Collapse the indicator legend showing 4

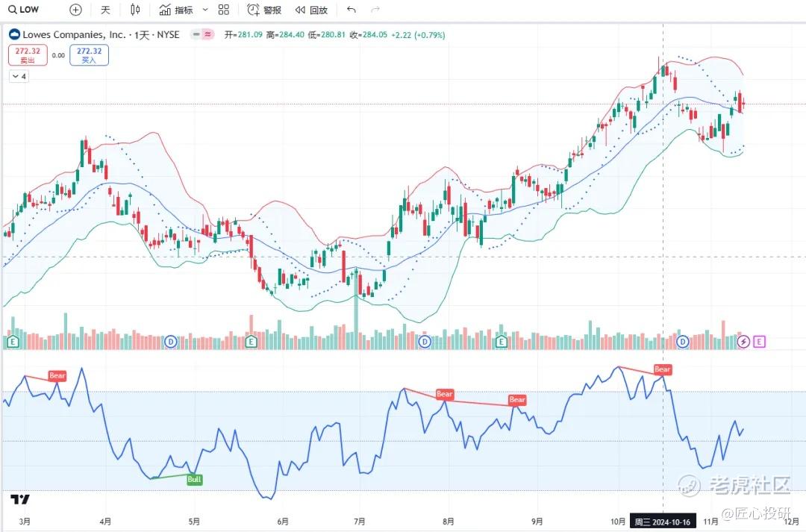pos(19,76)
